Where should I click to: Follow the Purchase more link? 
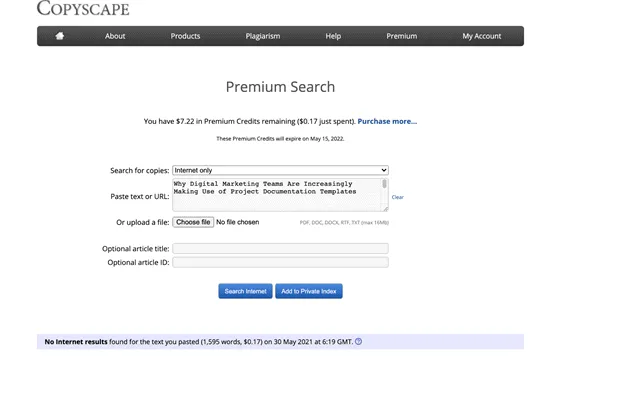387,121
